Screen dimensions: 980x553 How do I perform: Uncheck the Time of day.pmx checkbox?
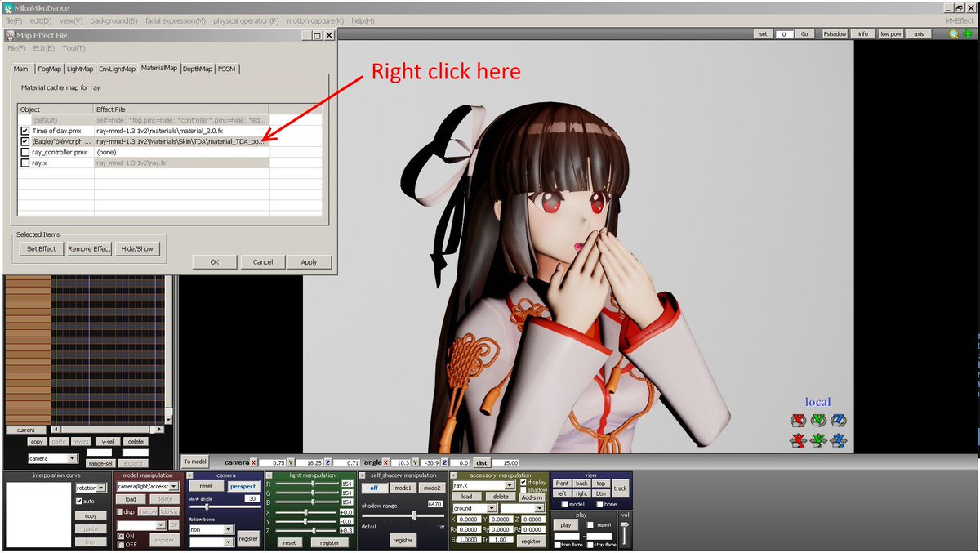[x=25, y=131]
